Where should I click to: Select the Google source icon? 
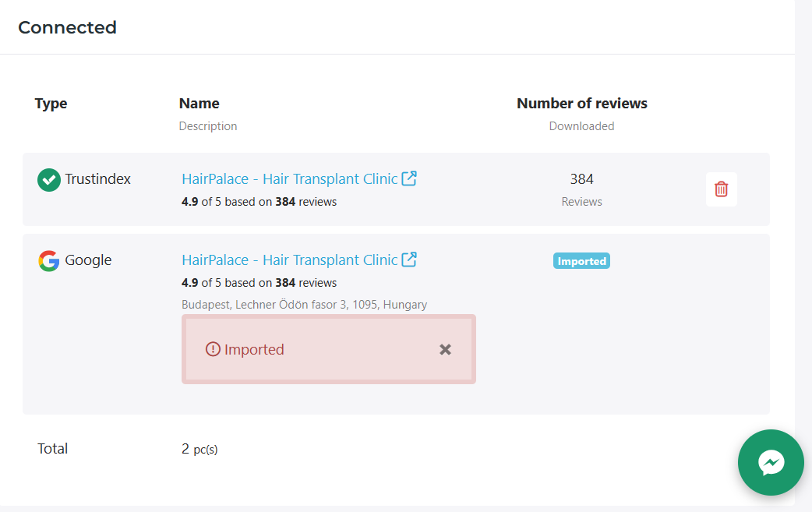(x=48, y=260)
